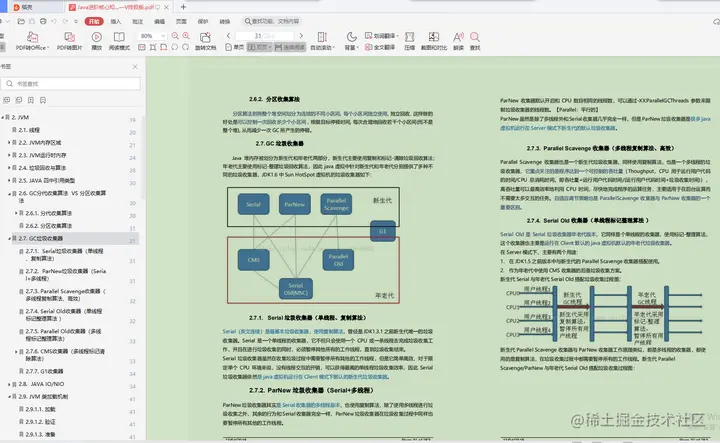Expand the 2.8. JAVA IO/NIO bookmark
The width and height of the screenshot is (720, 443).
(9, 384)
